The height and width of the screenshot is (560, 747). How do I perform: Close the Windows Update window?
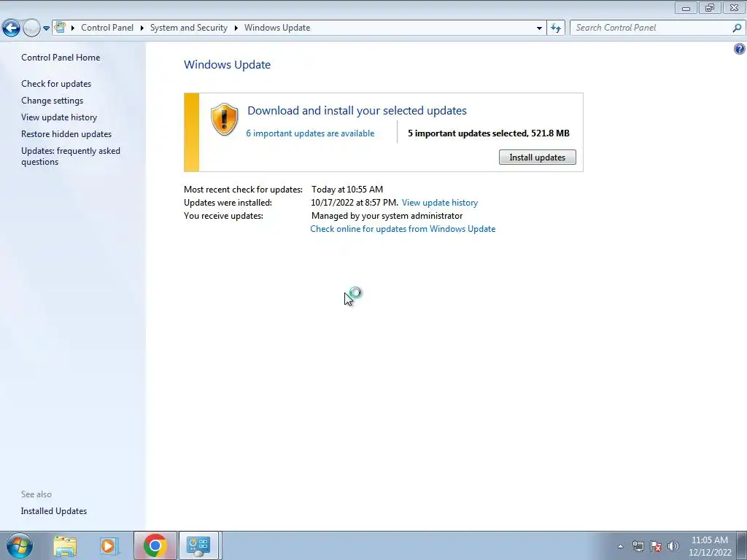click(x=734, y=7)
